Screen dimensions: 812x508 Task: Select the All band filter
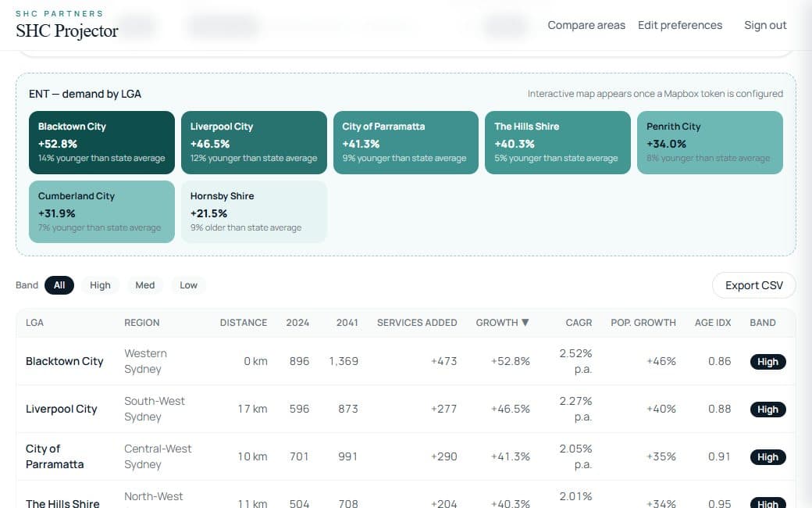pos(59,285)
